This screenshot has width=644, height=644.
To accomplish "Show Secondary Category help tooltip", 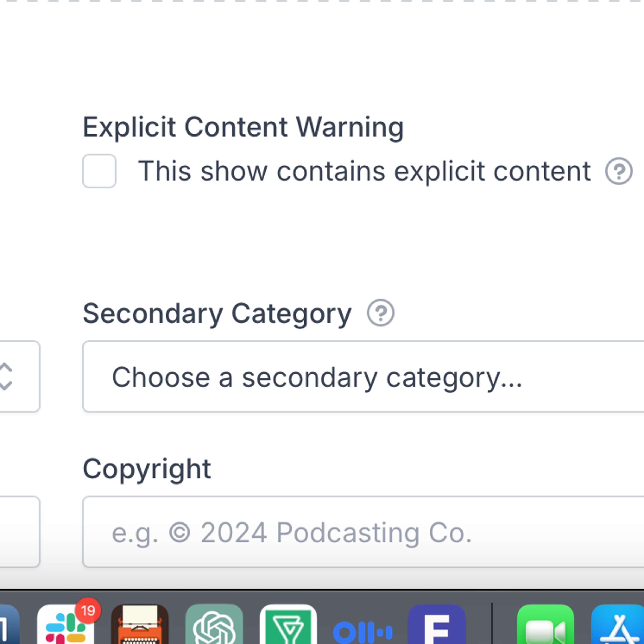I will pos(380,313).
